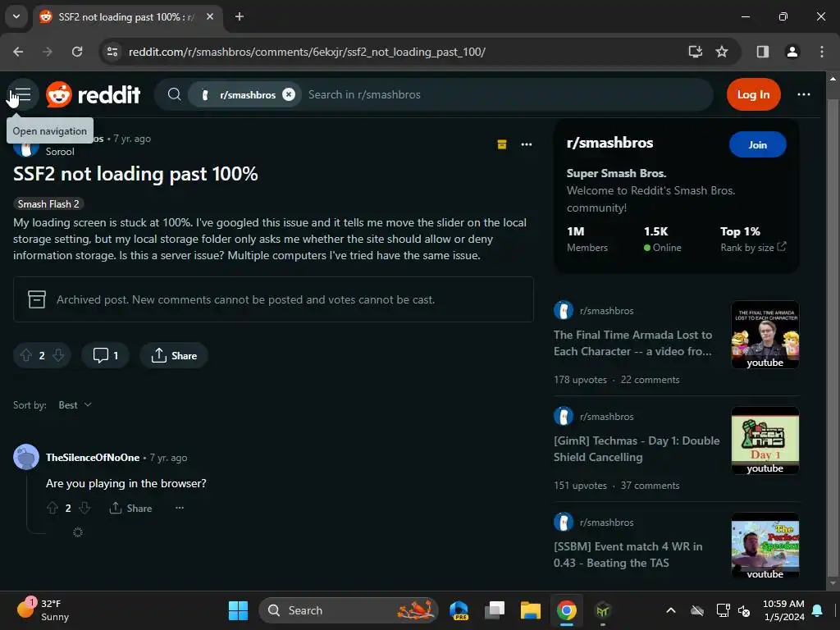Click the taskbar Search box
This screenshot has height=630, width=840.
(348, 610)
